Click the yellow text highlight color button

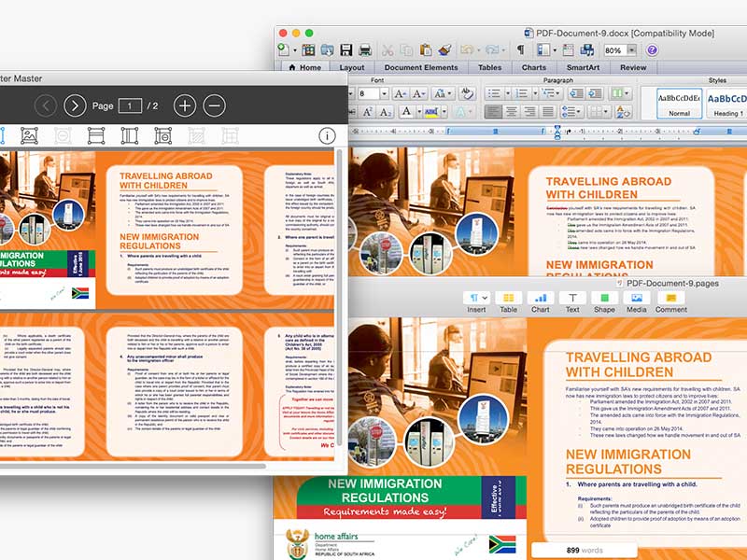431,112
